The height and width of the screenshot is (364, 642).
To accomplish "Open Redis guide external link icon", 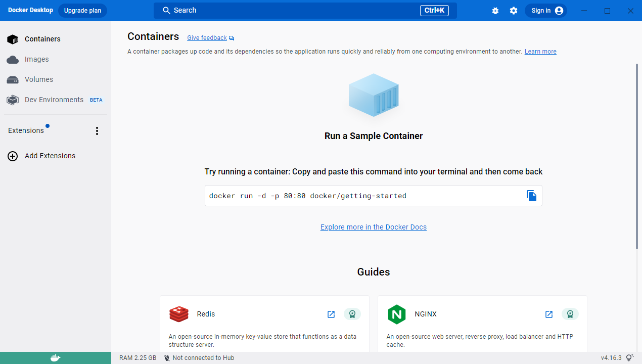I will pyautogui.click(x=331, y=314).
